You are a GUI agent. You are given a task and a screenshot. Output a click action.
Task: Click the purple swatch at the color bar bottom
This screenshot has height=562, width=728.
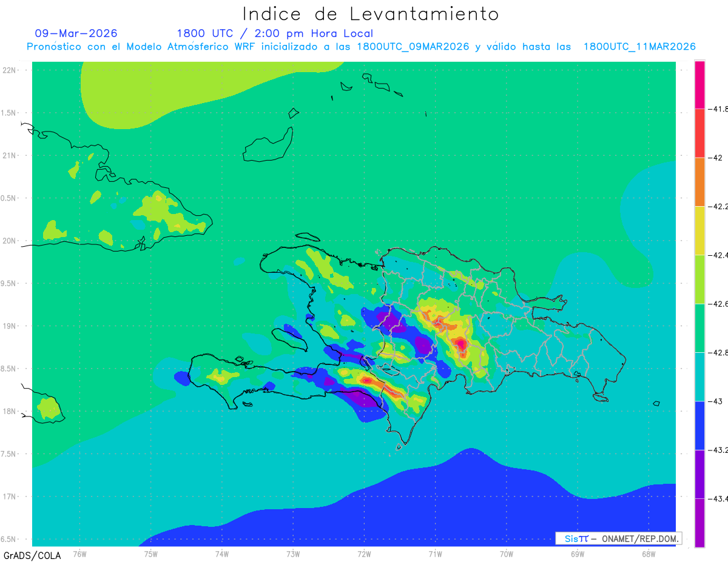[x=699, y=523]
